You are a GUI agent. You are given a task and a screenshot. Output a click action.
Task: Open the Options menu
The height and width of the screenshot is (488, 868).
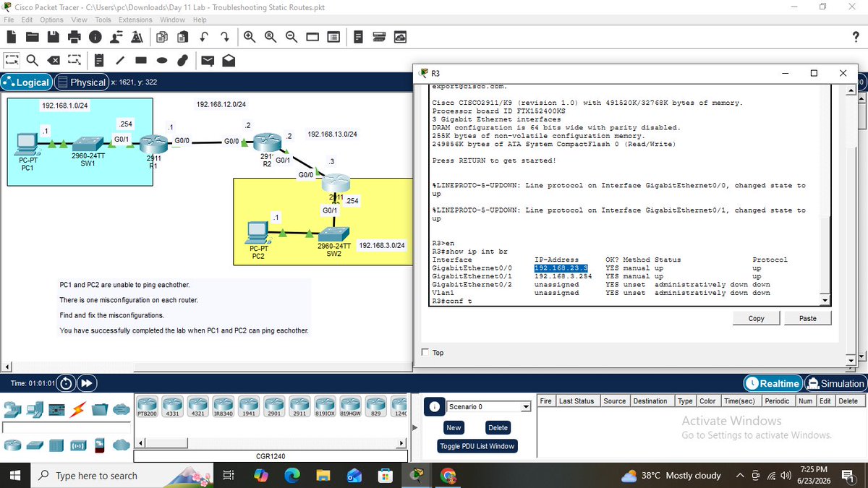52,20
